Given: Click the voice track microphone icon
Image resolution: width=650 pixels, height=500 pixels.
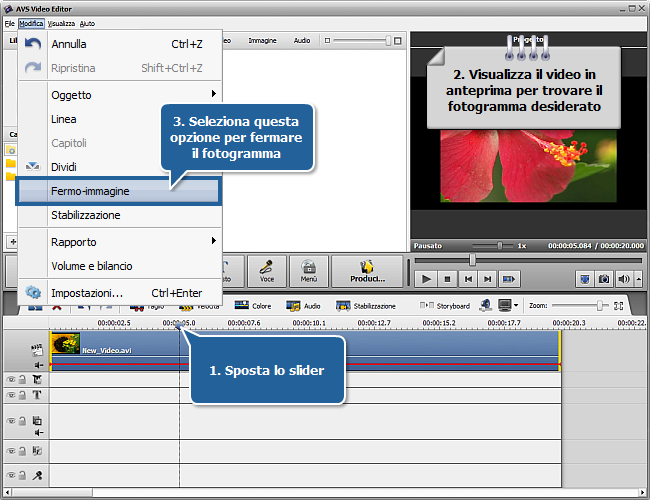Looking at the screenshot, I should point(37,475).
